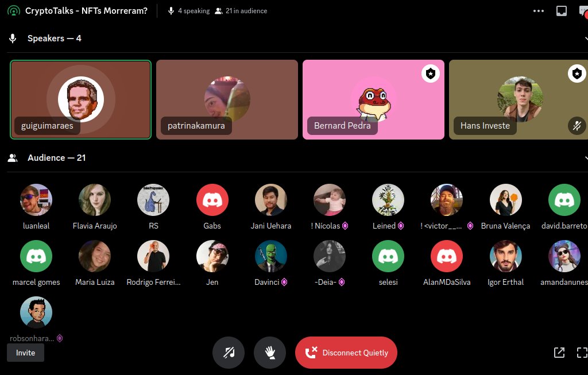This screenshot has height=375, width=588.
Task: Click robsonhara... audience avatar
Action: pyautogui.click(x=36, y=312)
